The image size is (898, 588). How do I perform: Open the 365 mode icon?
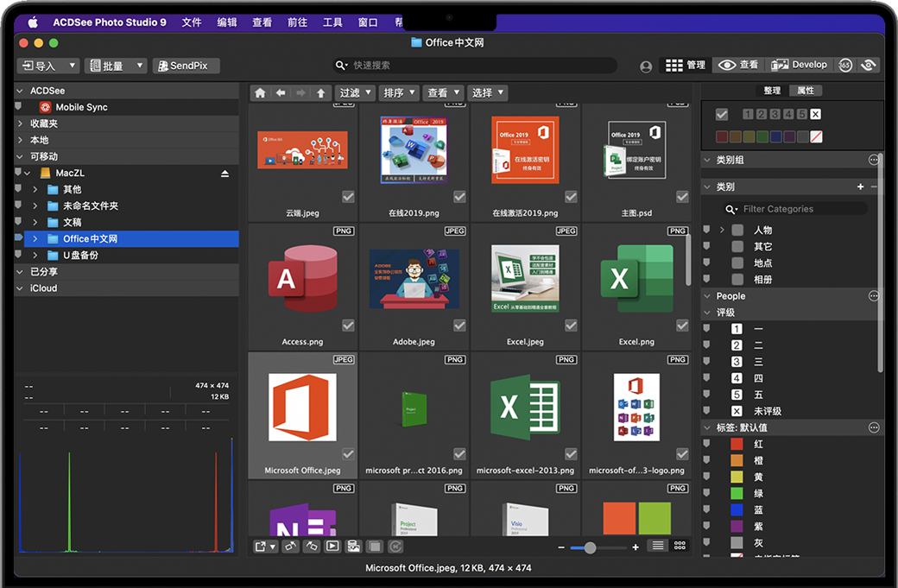tap(844, 66)
